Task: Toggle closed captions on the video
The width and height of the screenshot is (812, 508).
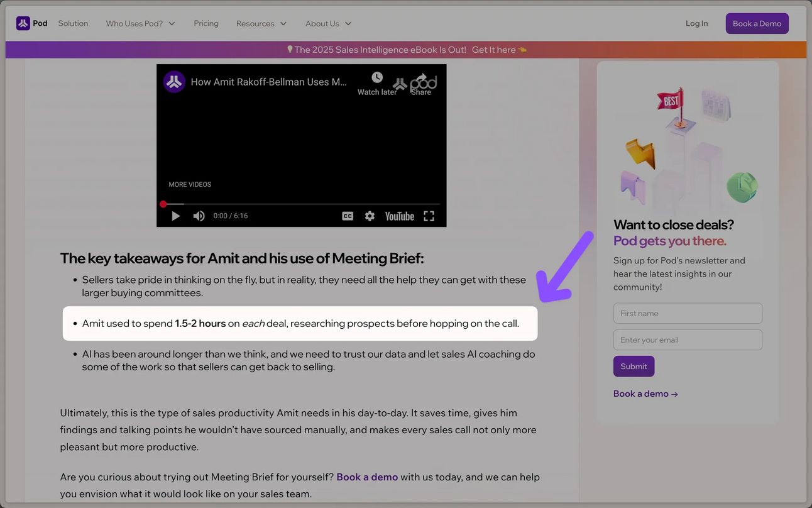Action: 348,216
